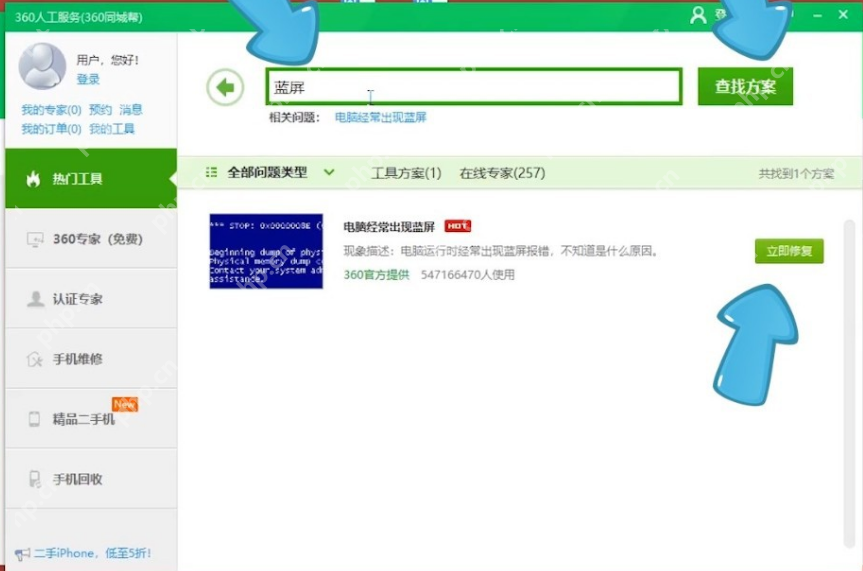Switch to 工具方案(1) tab
This screenshot has height=571, width=863.
pos(406,173)
